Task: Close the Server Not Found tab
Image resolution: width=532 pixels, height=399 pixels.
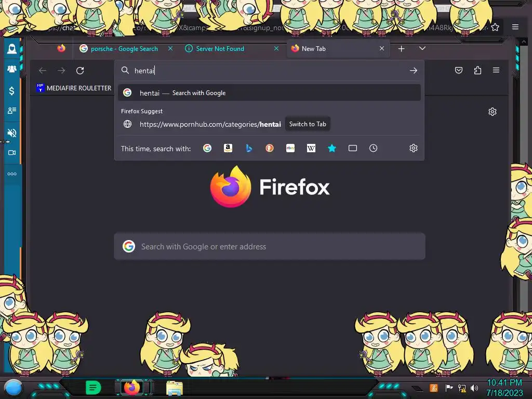Action: pyautogui.click(x=276, y=49)
